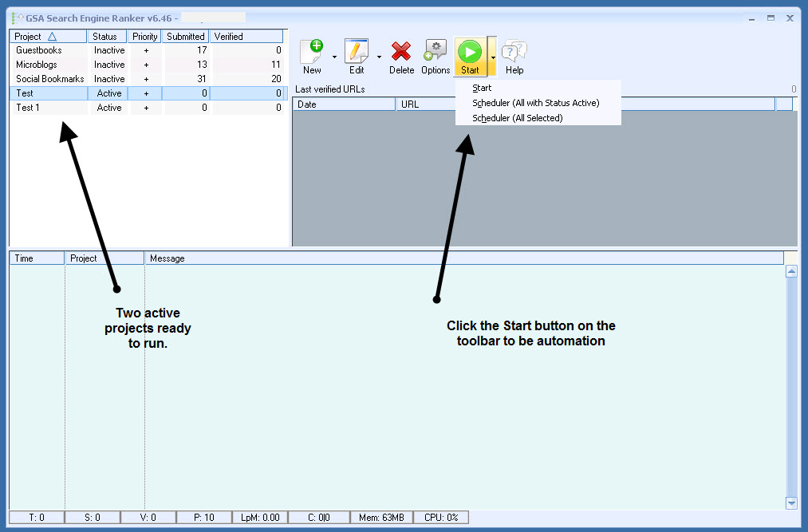Collapse the Start button dropdown arrow
Viewport: 808px width, 532px height.
pos(493,57)
